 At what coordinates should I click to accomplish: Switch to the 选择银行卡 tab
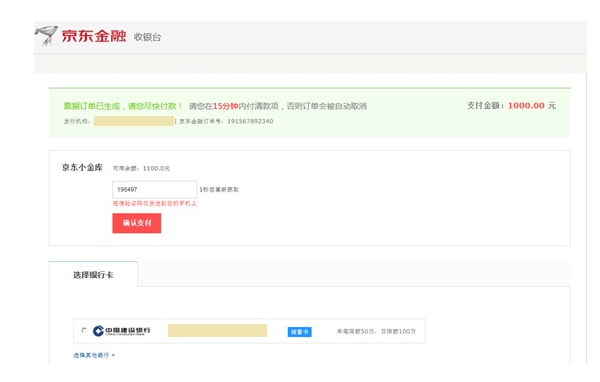coord(93,275)
